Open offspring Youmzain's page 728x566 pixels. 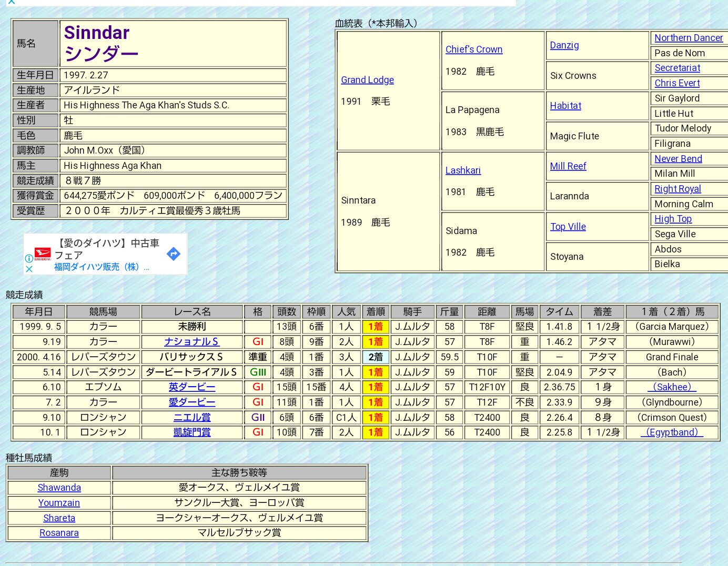pos(59,503)
